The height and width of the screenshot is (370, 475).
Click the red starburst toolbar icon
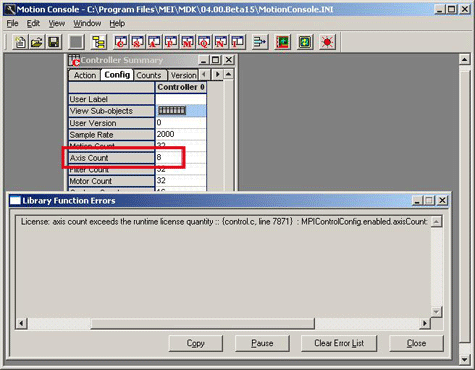327,42
